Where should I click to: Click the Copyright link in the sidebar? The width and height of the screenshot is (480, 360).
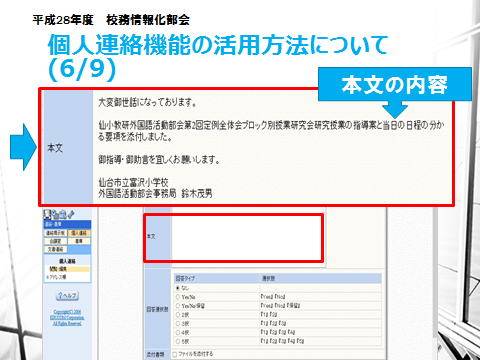click(x=67, y=318)
